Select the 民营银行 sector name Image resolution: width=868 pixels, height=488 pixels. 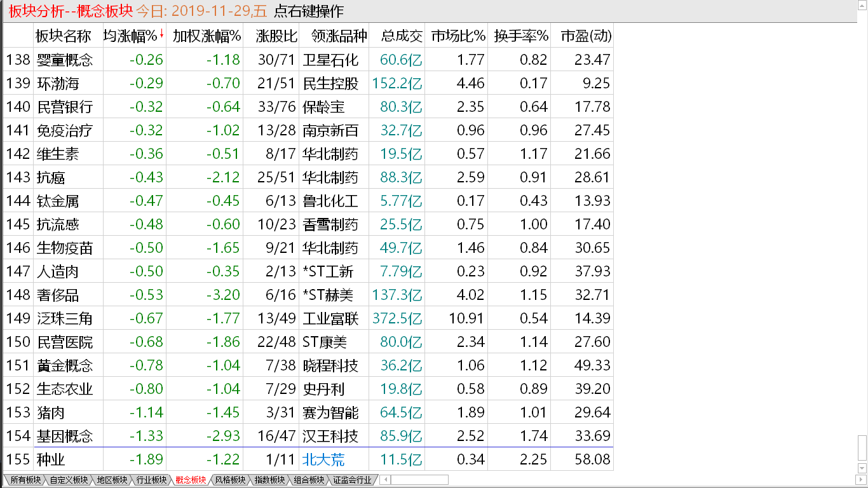(65, 107)
